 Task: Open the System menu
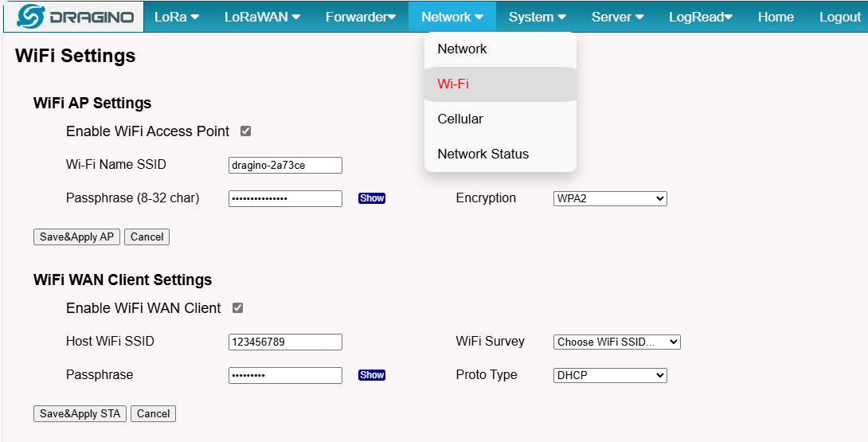pos(538,17)
